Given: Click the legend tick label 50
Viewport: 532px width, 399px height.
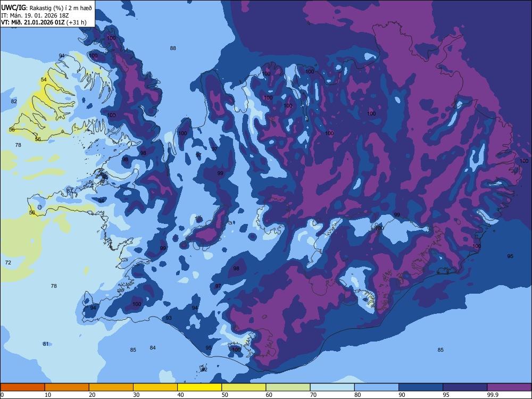Looking at the screenshot, I should 225,395.
